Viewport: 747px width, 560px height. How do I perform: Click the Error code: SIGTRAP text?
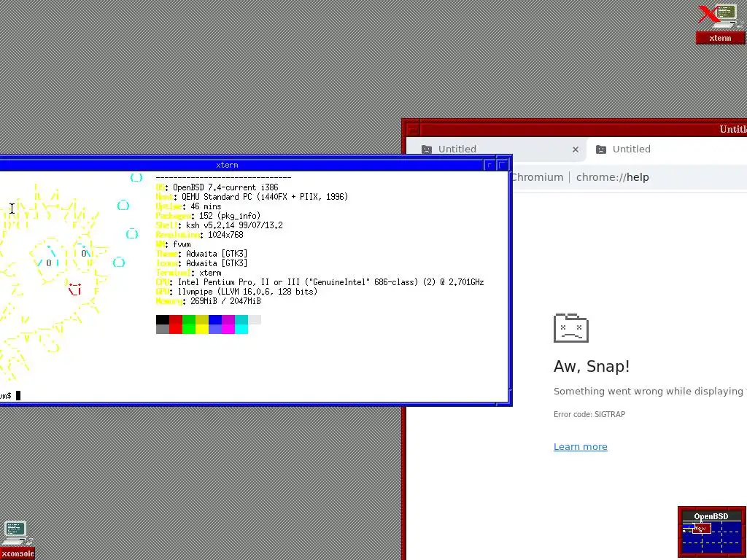click(589, 414)
